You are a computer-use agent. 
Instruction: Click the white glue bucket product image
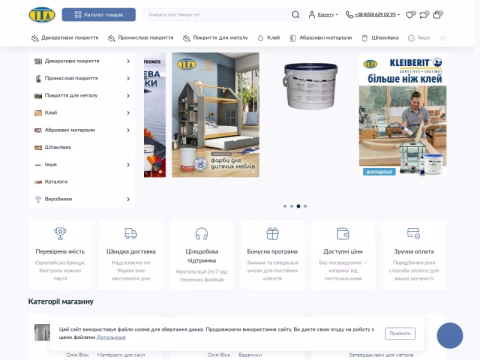[x=310, y=86]
